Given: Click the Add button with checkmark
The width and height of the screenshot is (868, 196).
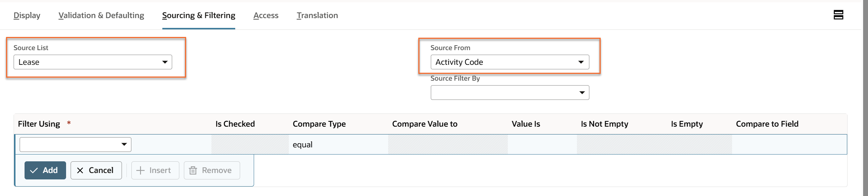Looking at the screenshot, I should (x=45, y=170).
